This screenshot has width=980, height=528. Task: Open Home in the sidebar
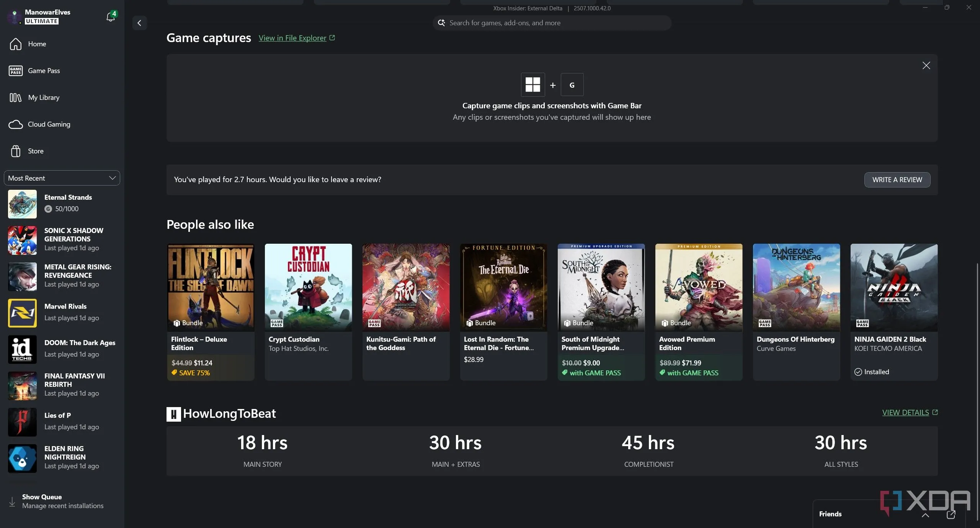click(x=62, y=44)
